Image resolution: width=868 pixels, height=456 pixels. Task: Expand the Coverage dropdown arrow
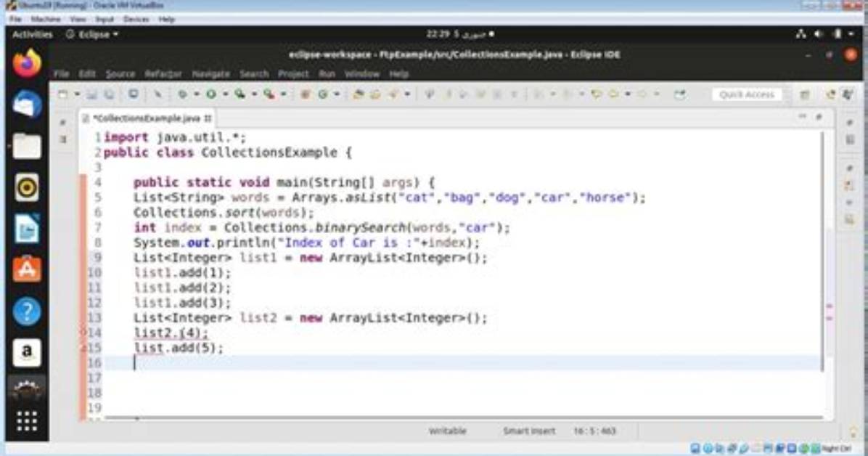pyautogui.click(x=254, y=94)
